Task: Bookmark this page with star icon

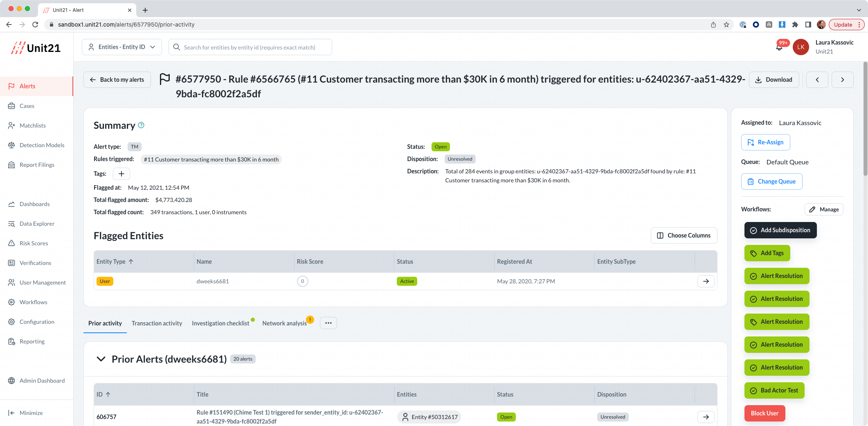Action: pyautogui.click(x=726, y=25)
